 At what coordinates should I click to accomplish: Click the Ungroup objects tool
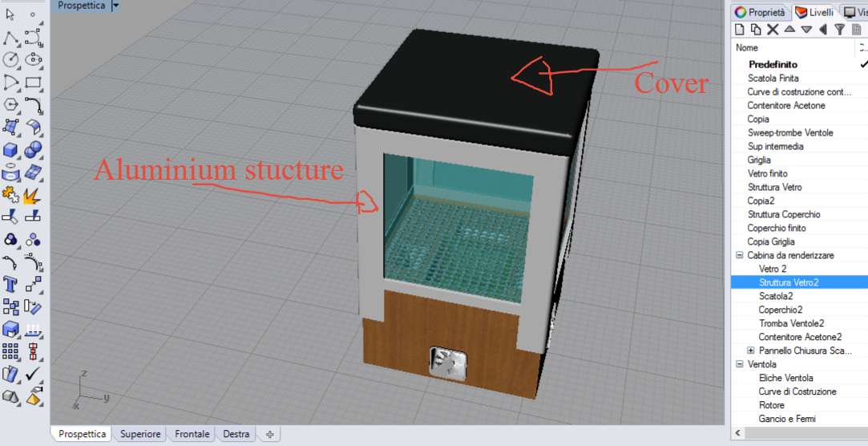click(33, 239)
